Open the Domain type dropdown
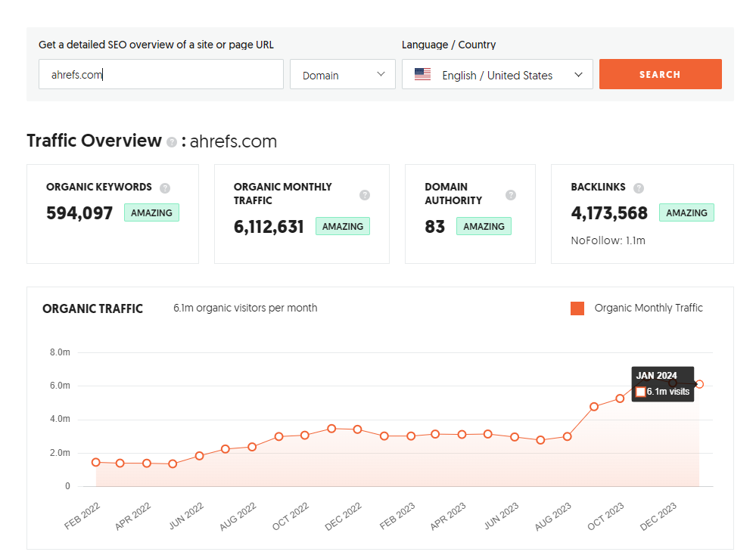 coord(342,74)
